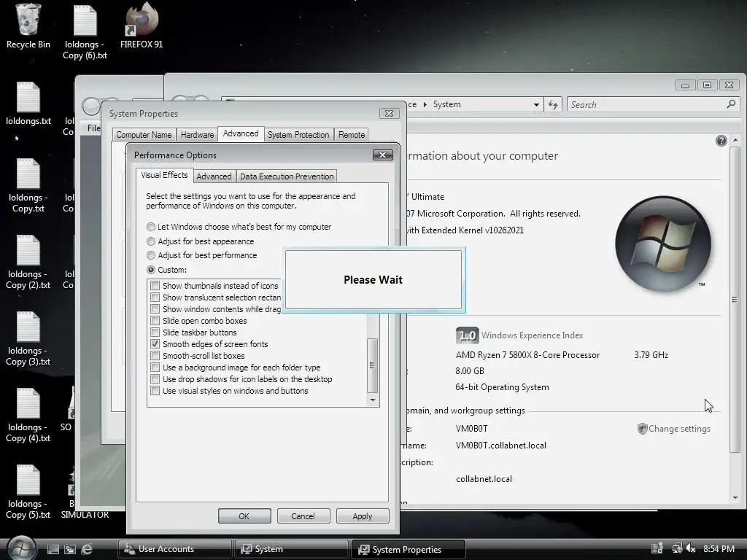The image size is (747, 560).
Task: Click OK in Performance Options
Action: [244, 516]
